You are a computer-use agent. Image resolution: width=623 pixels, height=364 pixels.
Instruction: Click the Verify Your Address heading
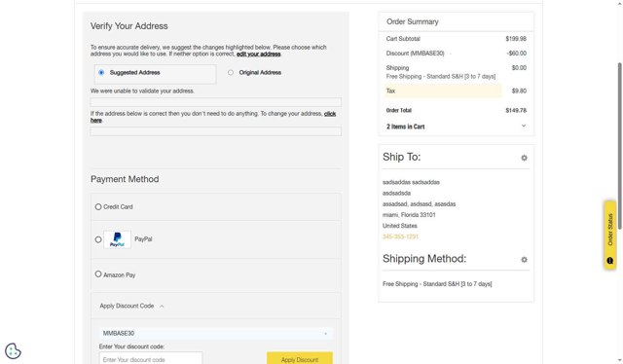[129, 26]
